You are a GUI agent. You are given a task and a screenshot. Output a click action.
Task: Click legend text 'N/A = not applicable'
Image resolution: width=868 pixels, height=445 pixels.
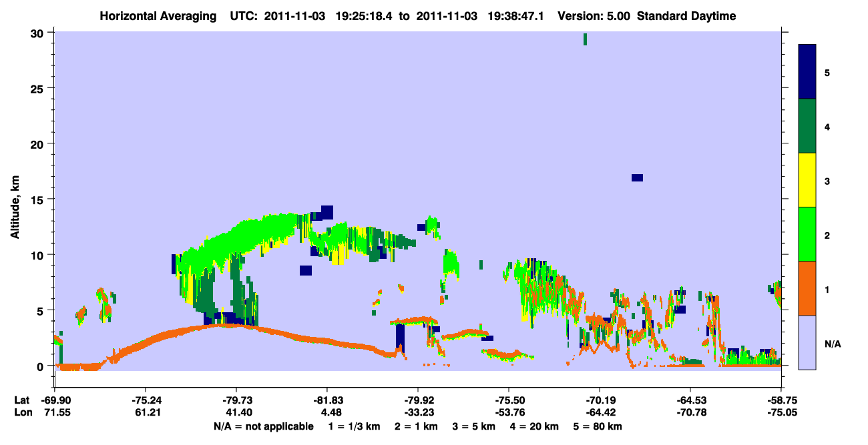264,426
